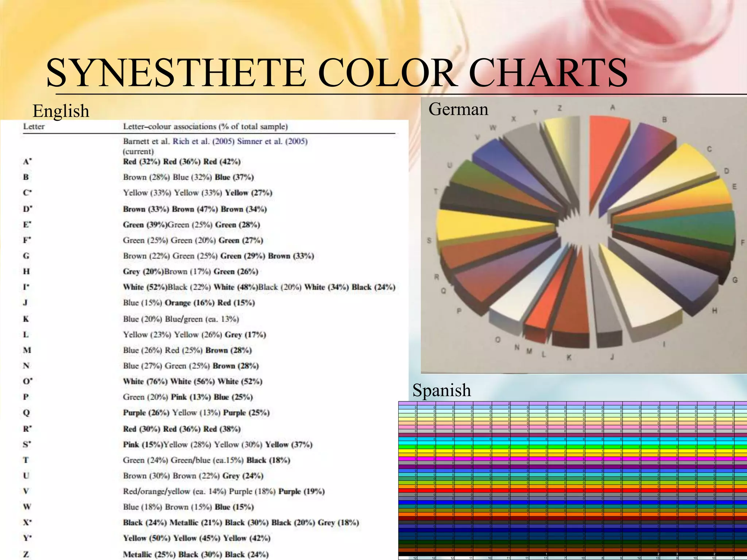Click 'White (52%)' in row I
This screenshot has height=560, width=747.
tap(145, 287)
